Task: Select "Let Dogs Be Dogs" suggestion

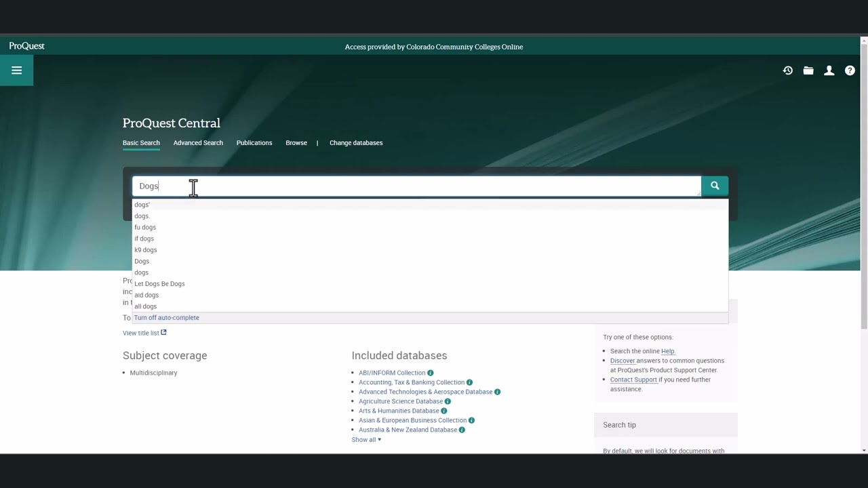Action: point(430,284)
